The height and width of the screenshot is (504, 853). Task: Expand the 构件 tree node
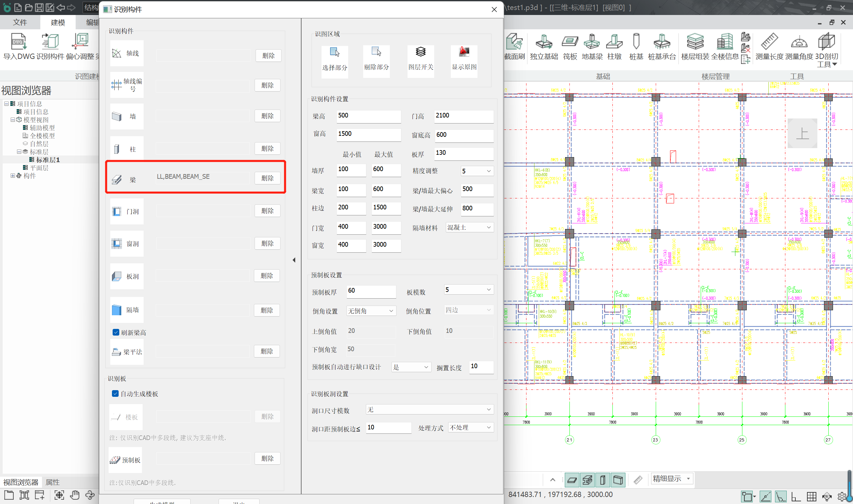(13, 175)
